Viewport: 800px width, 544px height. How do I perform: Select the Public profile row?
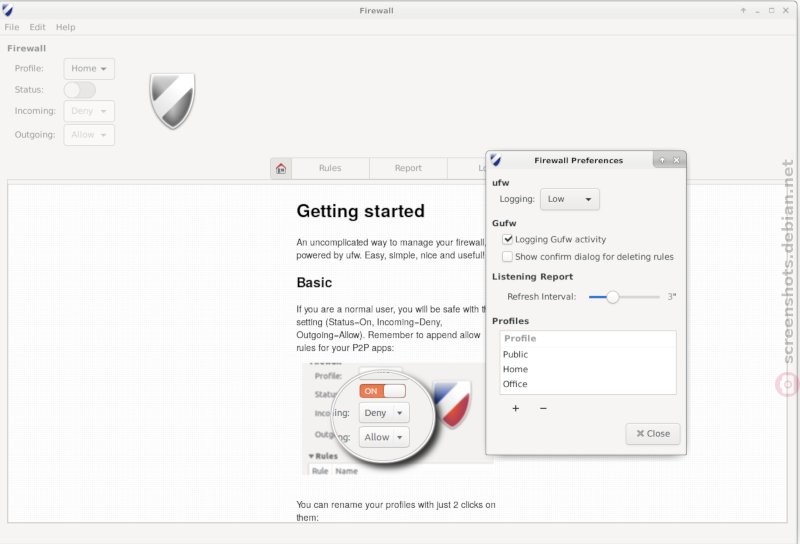(x=588, y=354)
